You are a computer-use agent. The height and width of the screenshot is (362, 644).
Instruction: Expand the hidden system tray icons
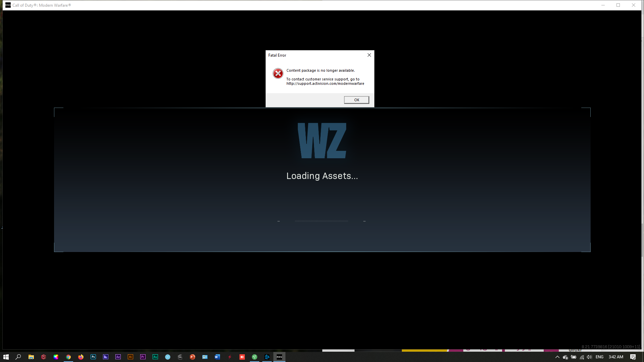coord(557,357)
